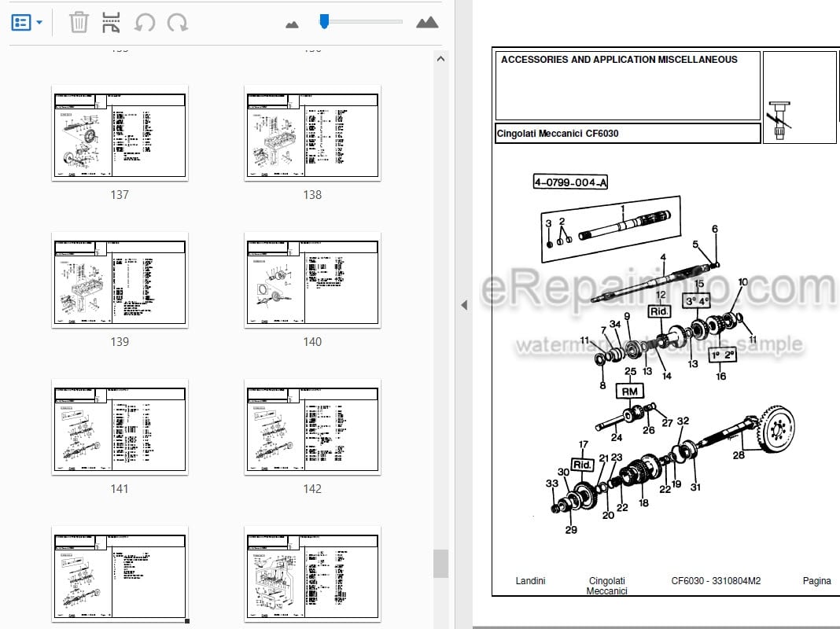The image size is (840, 629).
Task: Click the 'RM' label in the diagram
Action: (x=629, y=392)
